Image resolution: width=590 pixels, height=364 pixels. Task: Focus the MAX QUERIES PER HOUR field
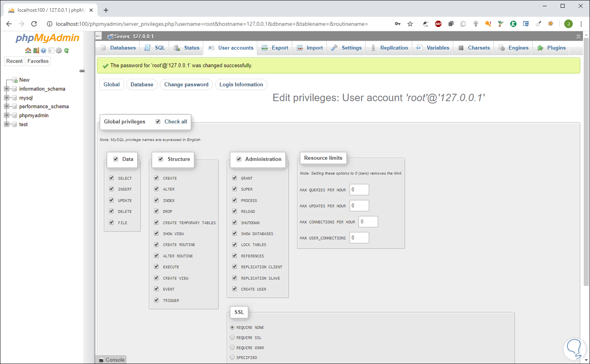click(359, 189)
